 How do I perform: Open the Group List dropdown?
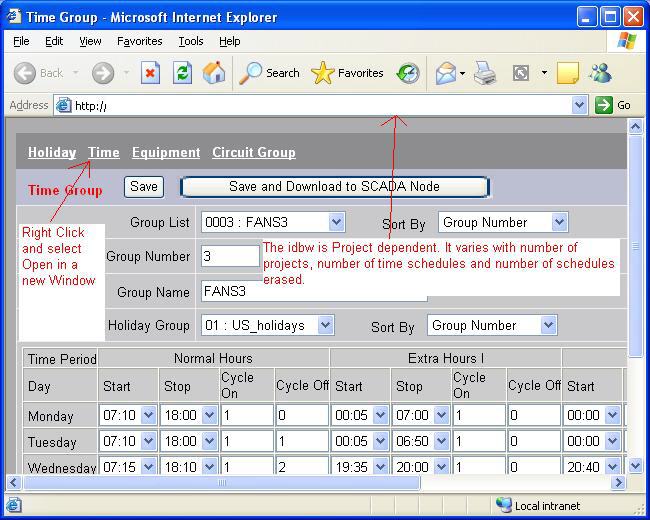click(x=337, y=222)
